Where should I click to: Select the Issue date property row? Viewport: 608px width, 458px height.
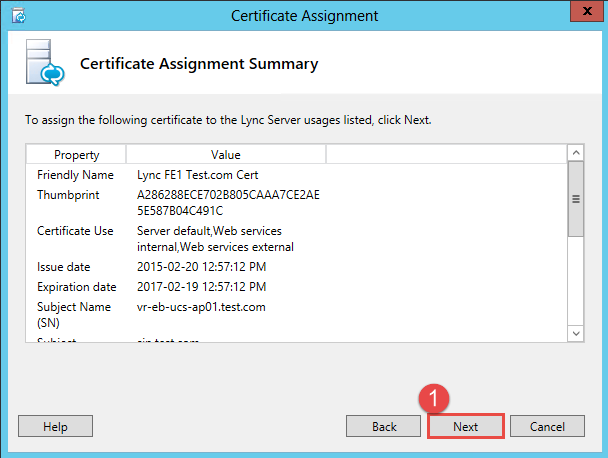point(65,268)
